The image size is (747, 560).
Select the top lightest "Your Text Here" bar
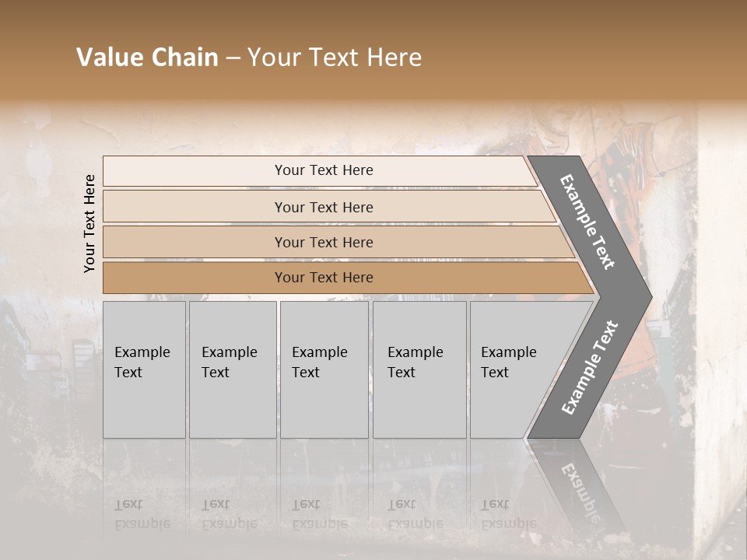tap(323, 170)
